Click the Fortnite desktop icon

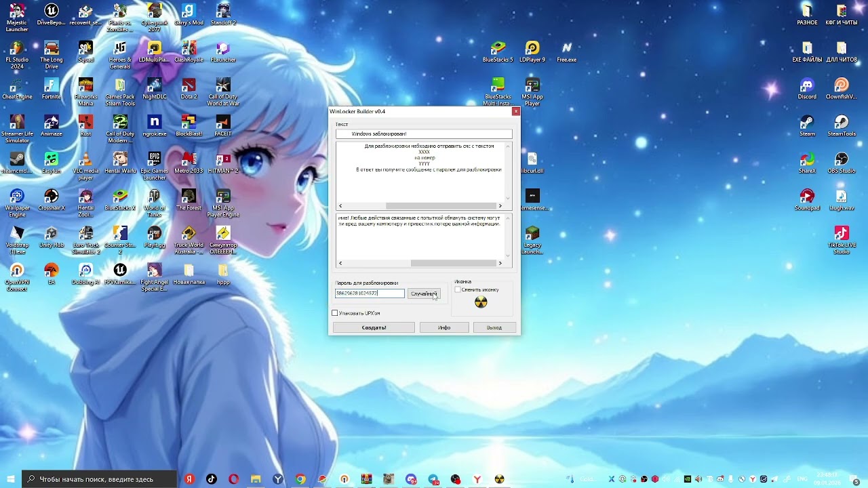[51, 89]
